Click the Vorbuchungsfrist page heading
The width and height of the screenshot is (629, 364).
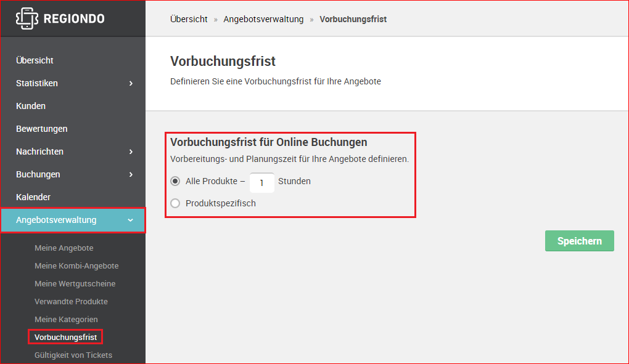223,61
